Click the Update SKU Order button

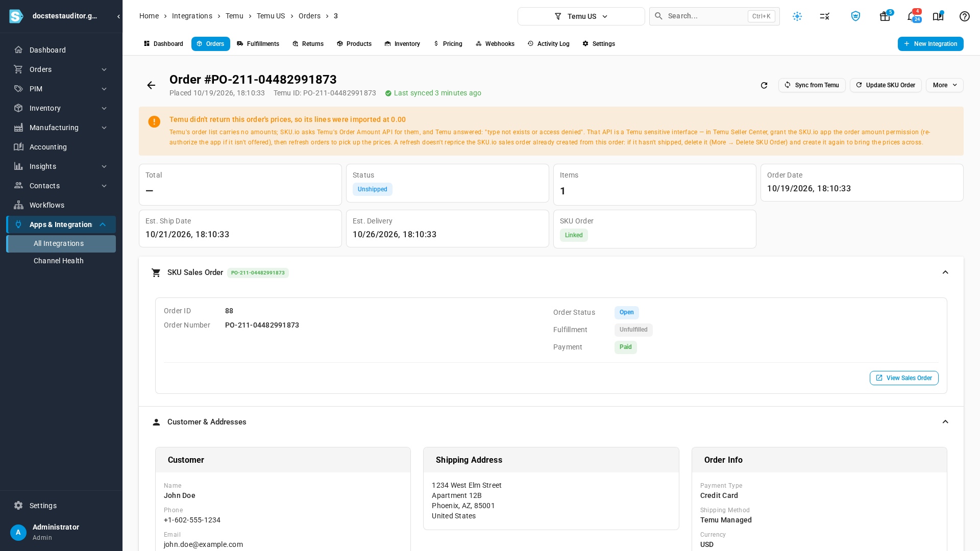(886, 85)
